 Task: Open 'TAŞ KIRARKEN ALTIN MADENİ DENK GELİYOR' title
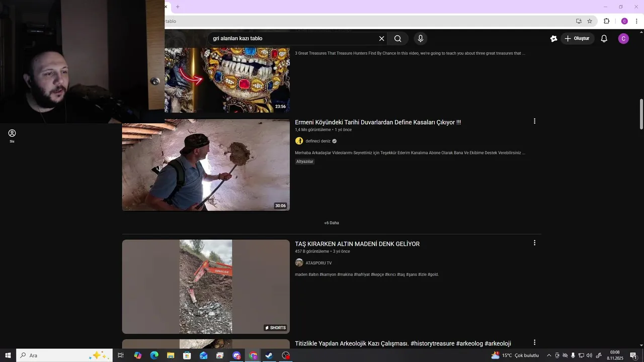[357, 244]
